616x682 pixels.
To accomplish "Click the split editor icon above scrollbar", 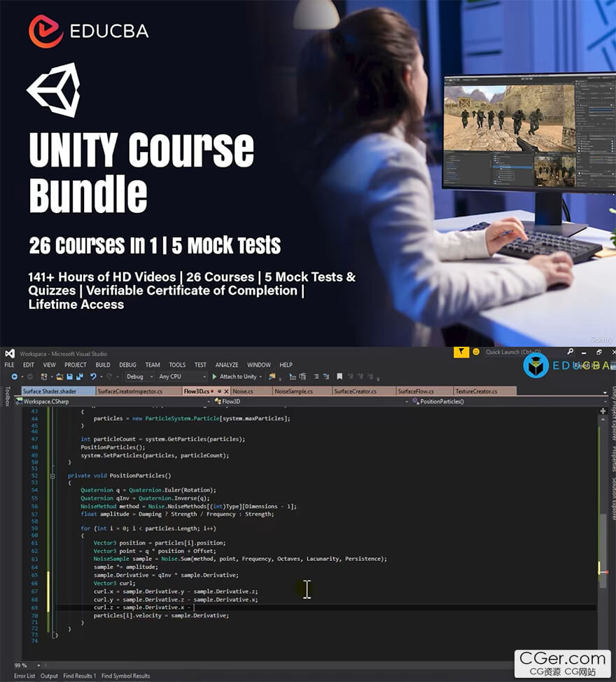I will (x=603, y=411).
